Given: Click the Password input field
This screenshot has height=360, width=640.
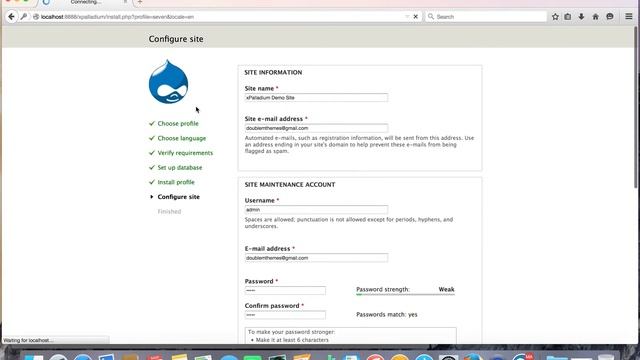Looking at the screenshot, I should coord(285,290).
